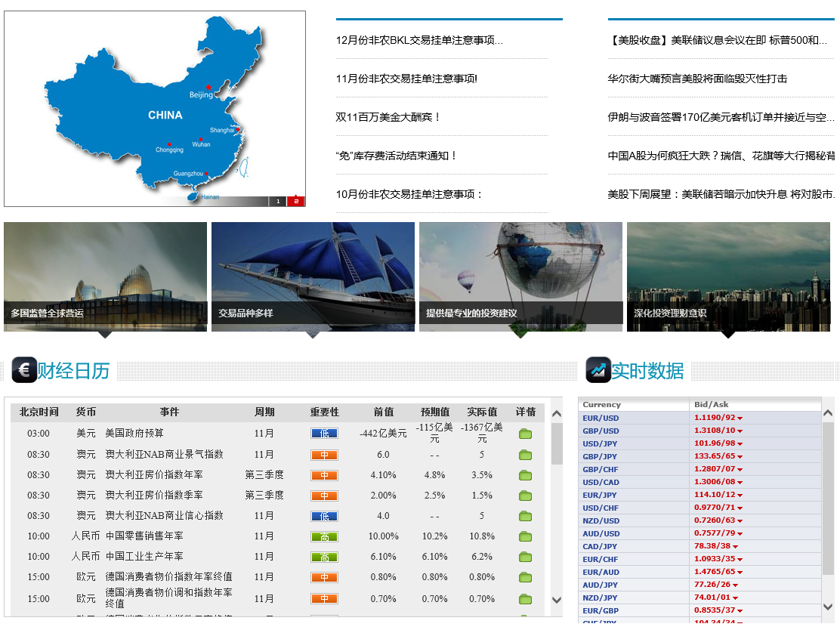Viewport: 840px width, 630px height.
Task: Click the down arrow beside AUD/USD quote
Action: coord(740,534)
